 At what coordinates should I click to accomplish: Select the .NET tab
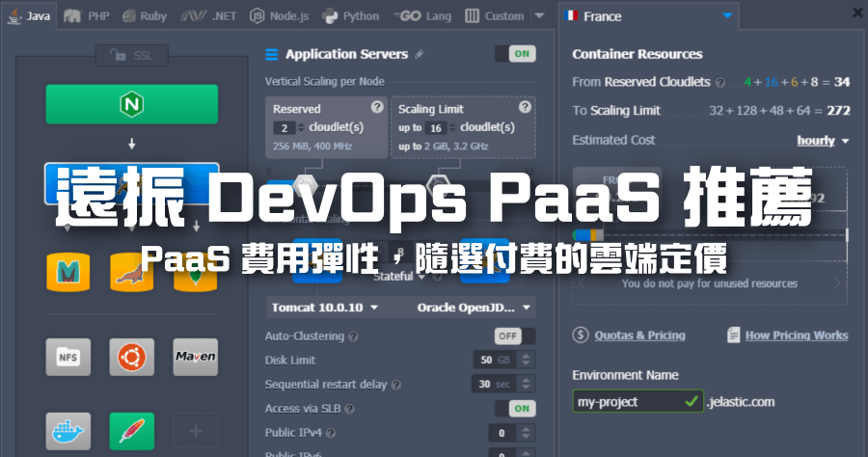coord(208,16)
